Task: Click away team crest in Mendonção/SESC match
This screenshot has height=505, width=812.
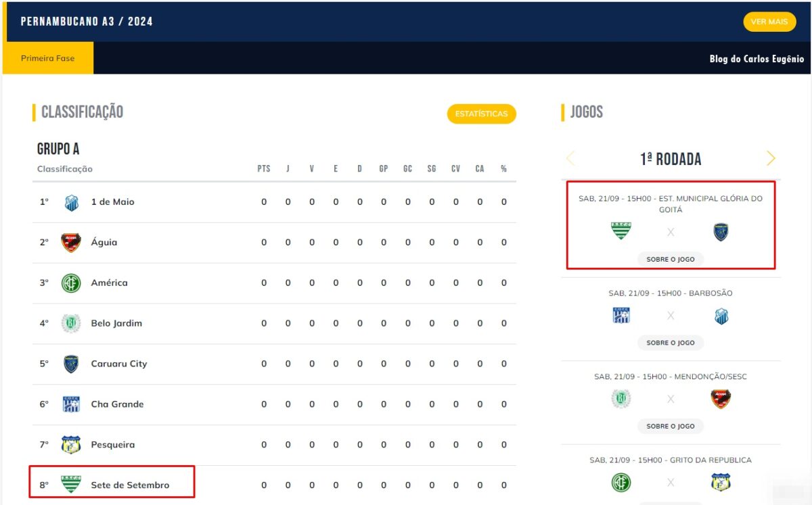Action: point(721,399)
